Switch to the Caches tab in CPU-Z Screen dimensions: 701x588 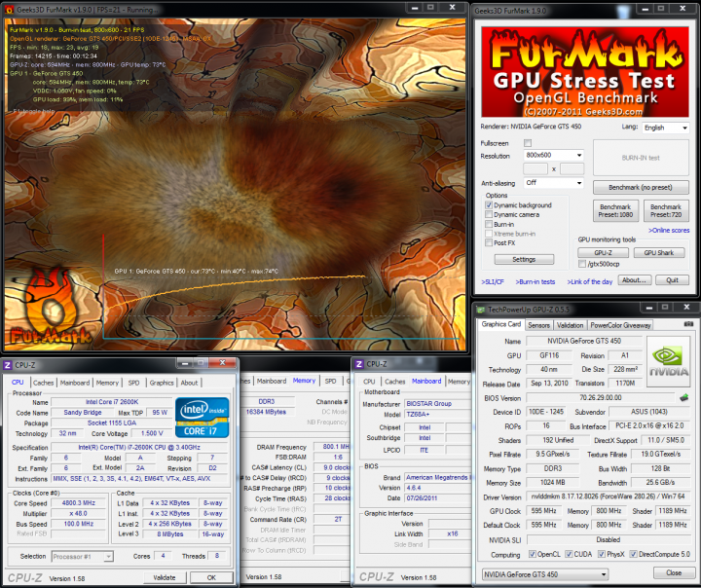pyautogui.click(x=44, y=383)
